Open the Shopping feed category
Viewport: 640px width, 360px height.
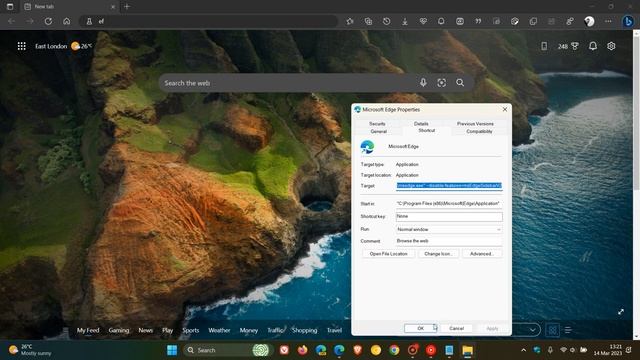[x=304, y=330]
